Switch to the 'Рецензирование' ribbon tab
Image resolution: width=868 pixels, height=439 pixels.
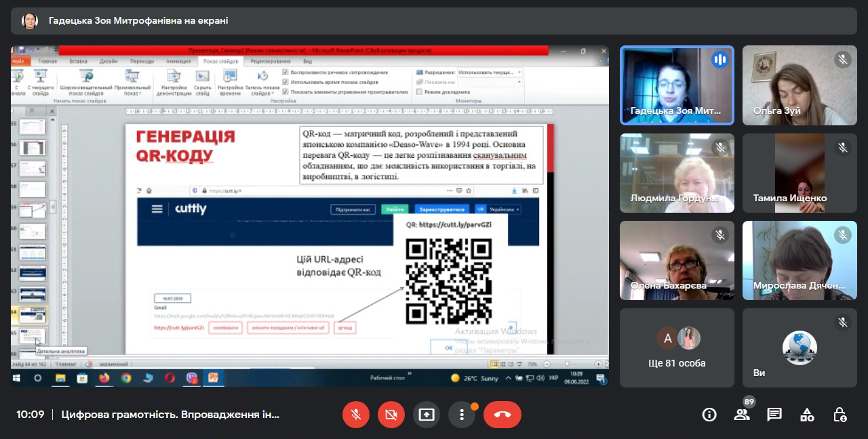pyautogui.click(x=270, y=61)
